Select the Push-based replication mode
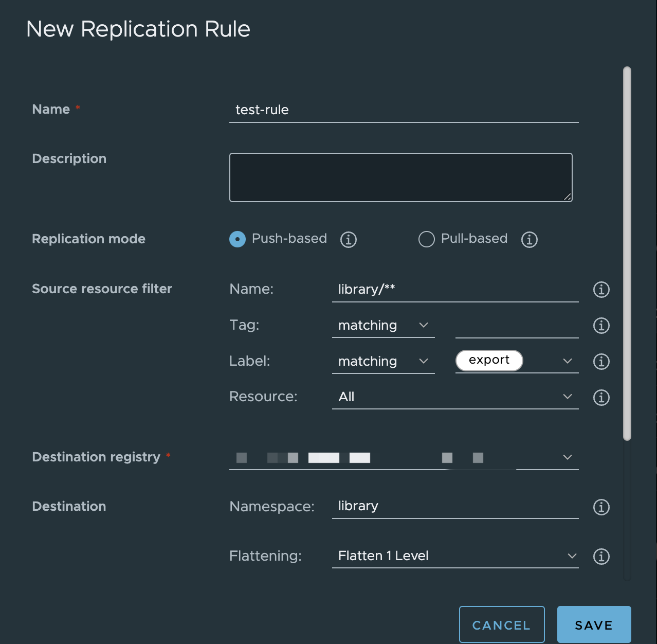The image size is (657, 644). click(237, 239)
